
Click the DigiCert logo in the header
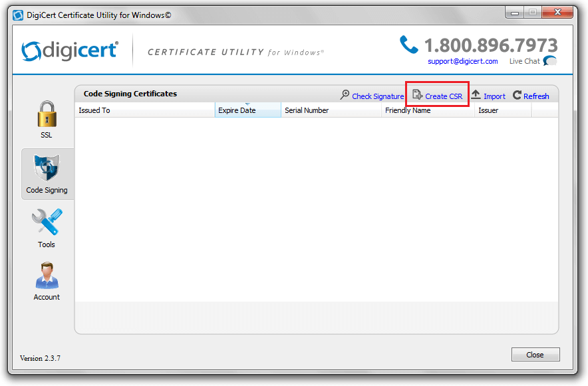pos(70,51)
